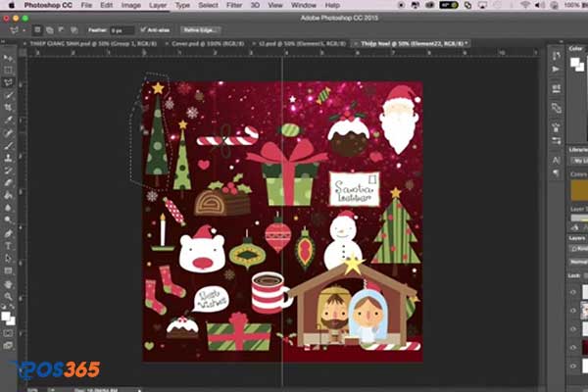Select the Hand tool
Screen dimensions: 588x392
pos(8,284)
